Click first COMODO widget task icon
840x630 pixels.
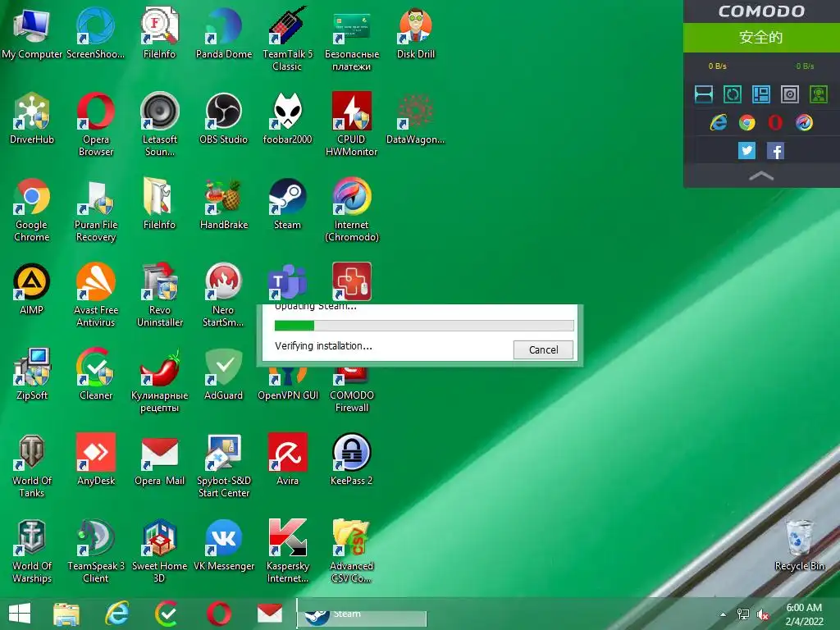[x=703, y=94]
